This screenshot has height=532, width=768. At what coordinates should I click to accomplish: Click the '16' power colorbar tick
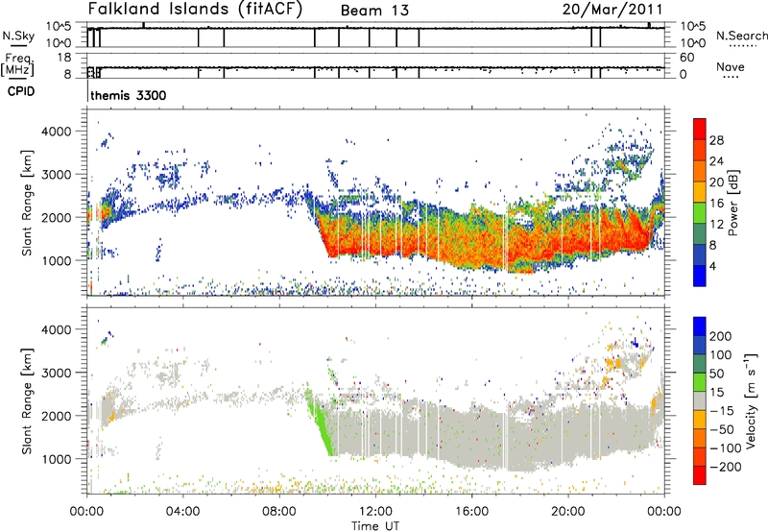(x=716, y=204)
